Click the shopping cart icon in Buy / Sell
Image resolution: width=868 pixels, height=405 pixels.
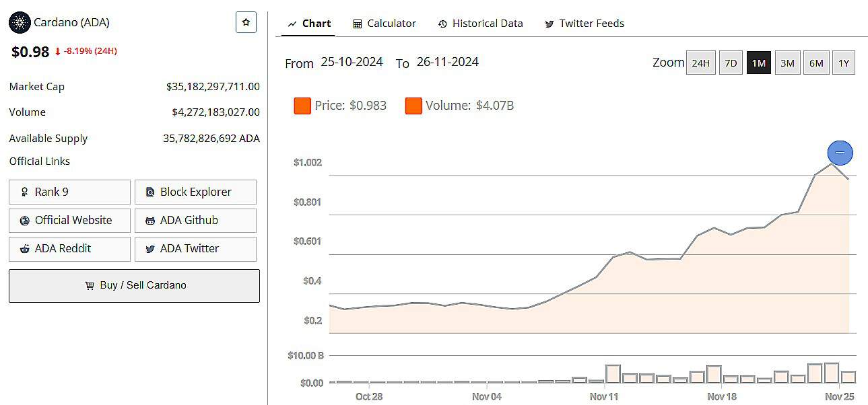click(90, 285)
